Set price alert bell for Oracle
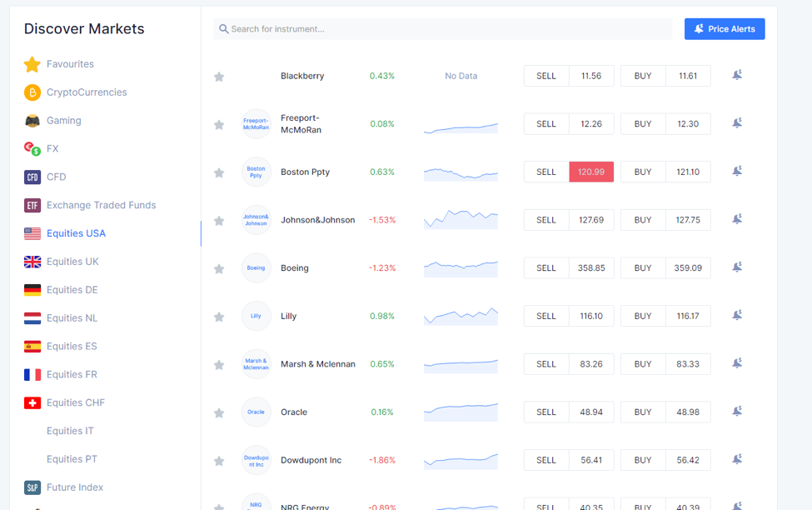Image resolution: width=812 pixels, height=510 pixels. (737, 412)
